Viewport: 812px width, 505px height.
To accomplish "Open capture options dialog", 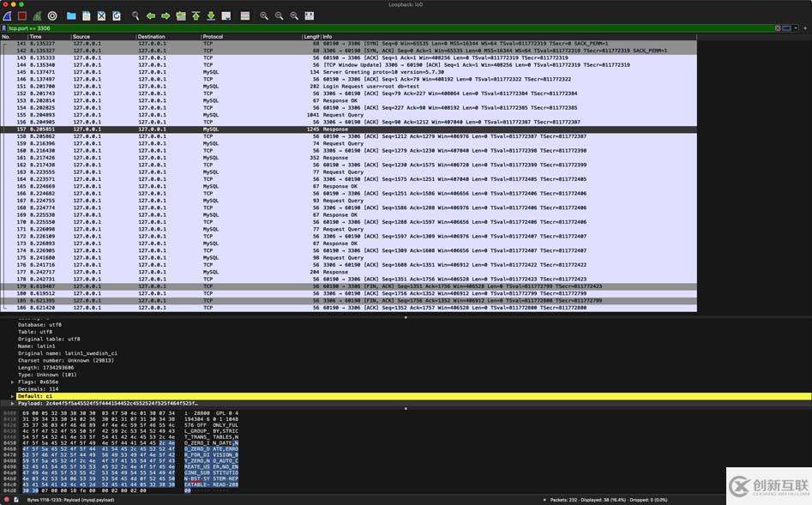I will tap(52, 16).
